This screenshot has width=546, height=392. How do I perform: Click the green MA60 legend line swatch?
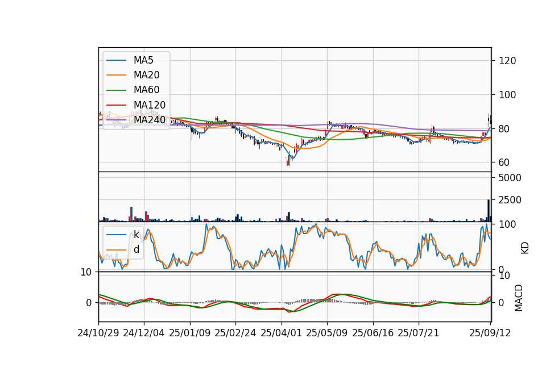[116, 90]
